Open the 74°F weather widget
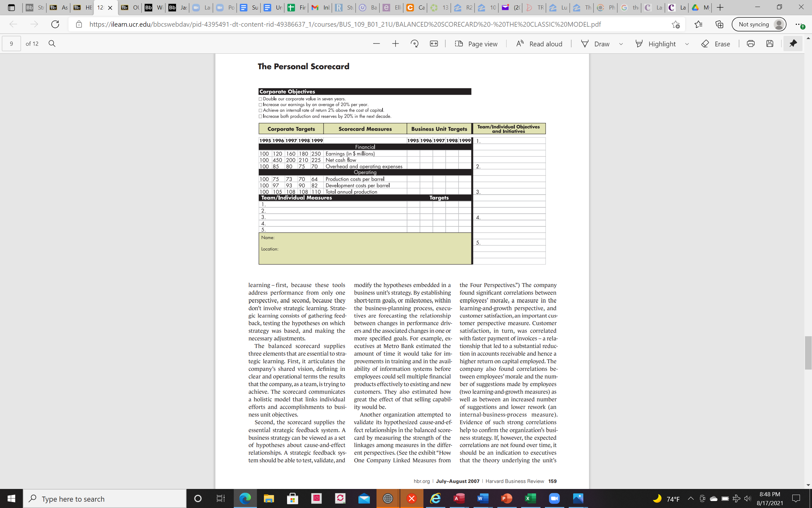The width and height of the screenshot is (812, 508). coord(666,498)
